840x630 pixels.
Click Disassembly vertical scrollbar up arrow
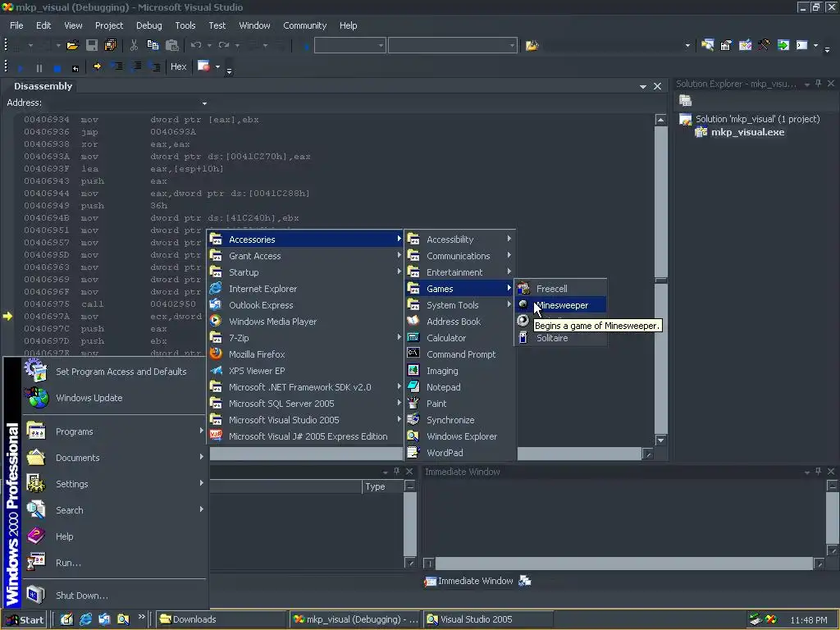[x=660, y=120]
